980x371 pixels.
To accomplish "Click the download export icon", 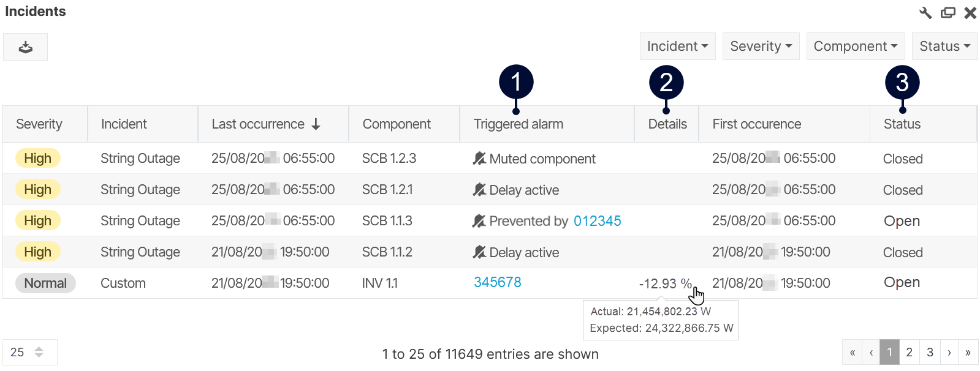I will (25, 47).
